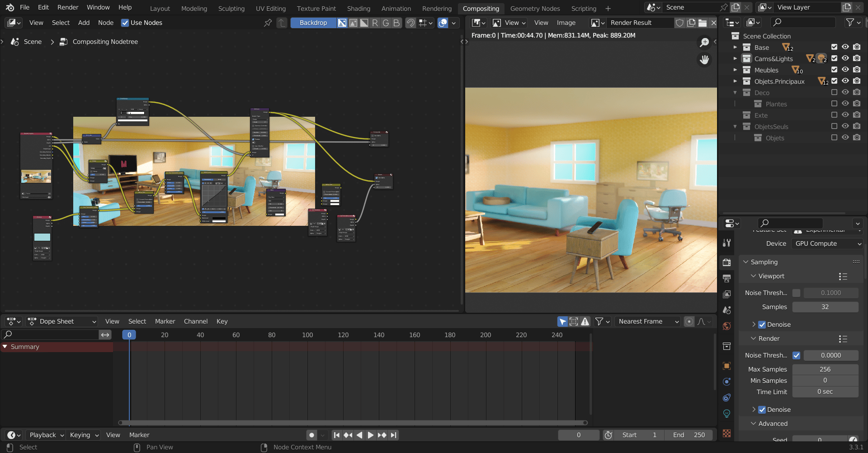Open the Nearest Frame dropdown
The width and height of the screenshot is (868, 453).
point(647,321)
